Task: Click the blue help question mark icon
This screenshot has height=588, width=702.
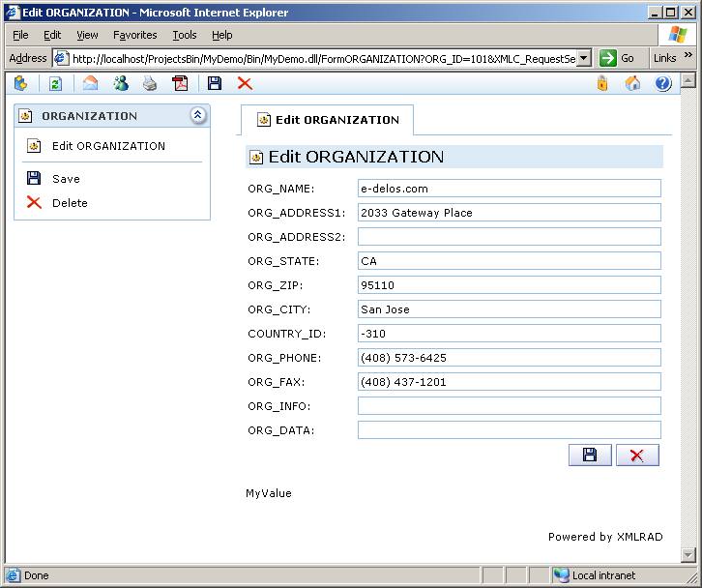Action: (662, 84)
